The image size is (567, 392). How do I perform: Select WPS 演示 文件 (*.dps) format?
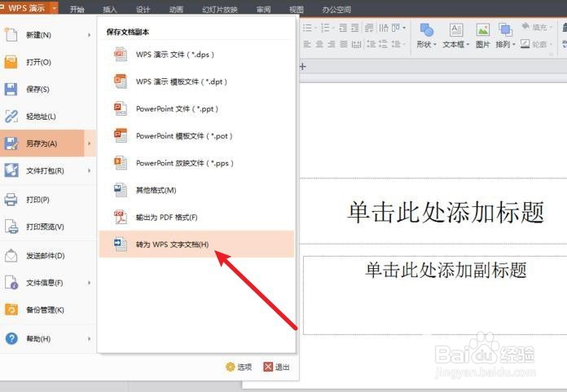[196, 55]
